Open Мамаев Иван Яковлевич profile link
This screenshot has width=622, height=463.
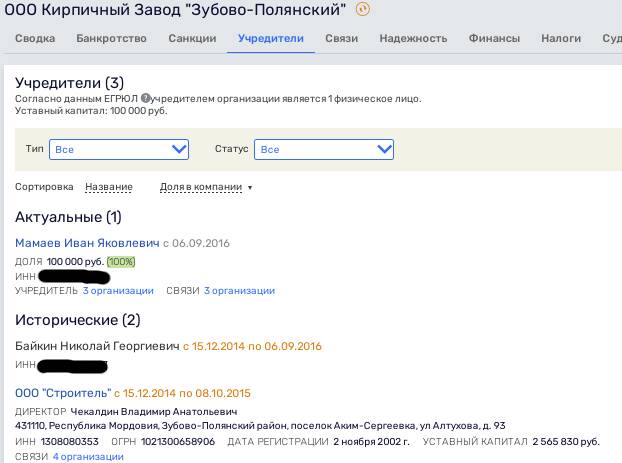(87, 243)
